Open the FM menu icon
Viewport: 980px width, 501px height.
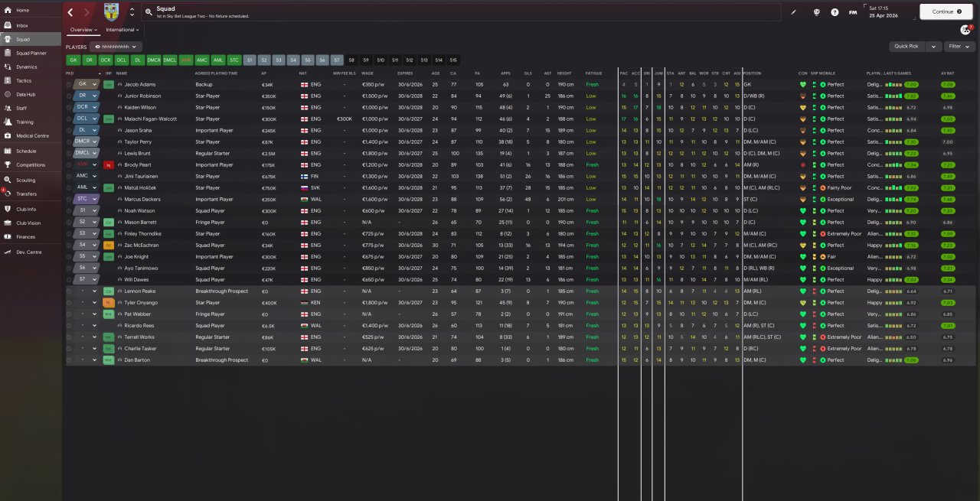click(853, 12)
